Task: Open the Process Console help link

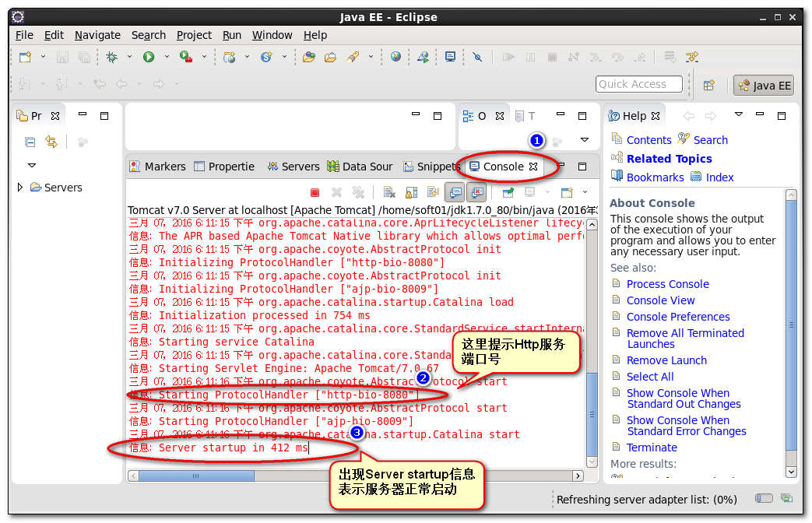Action: tap(667, 284)
